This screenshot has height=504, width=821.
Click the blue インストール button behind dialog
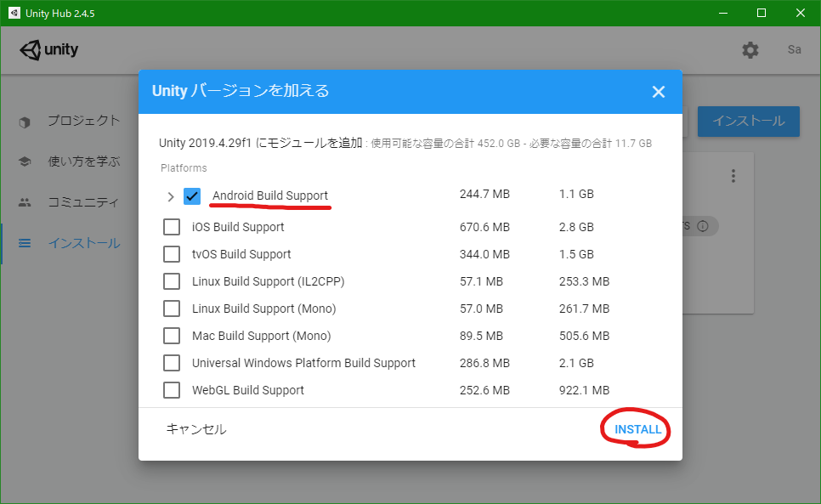[748, 122]
